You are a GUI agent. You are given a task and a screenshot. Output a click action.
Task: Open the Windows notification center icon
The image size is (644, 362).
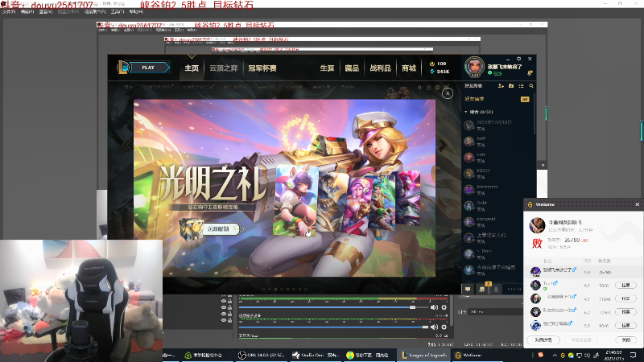click(x=633, y=355)
